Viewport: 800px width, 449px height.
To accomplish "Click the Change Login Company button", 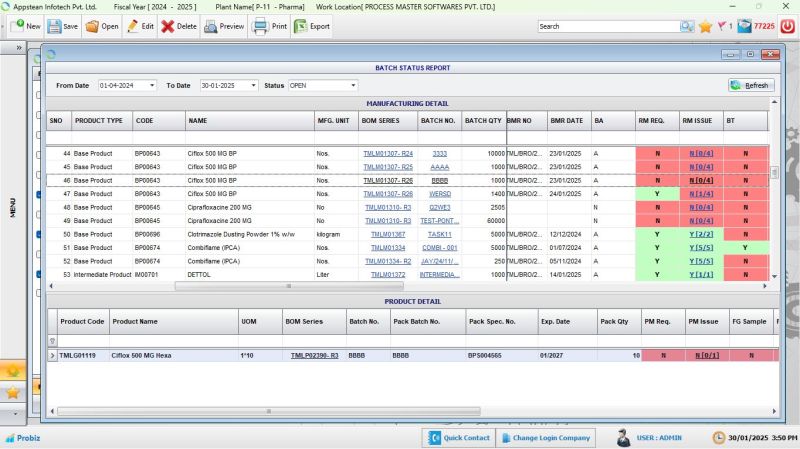I will pyautogui.click(x=546, y=438).
